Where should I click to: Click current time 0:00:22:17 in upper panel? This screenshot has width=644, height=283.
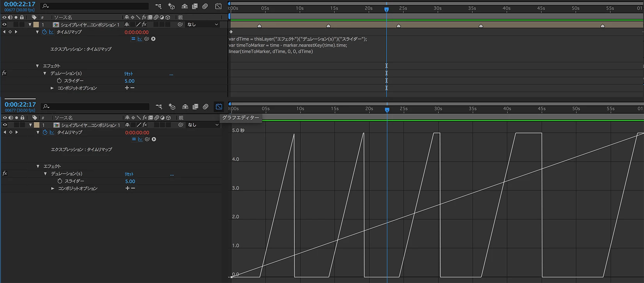pos(20,4)
